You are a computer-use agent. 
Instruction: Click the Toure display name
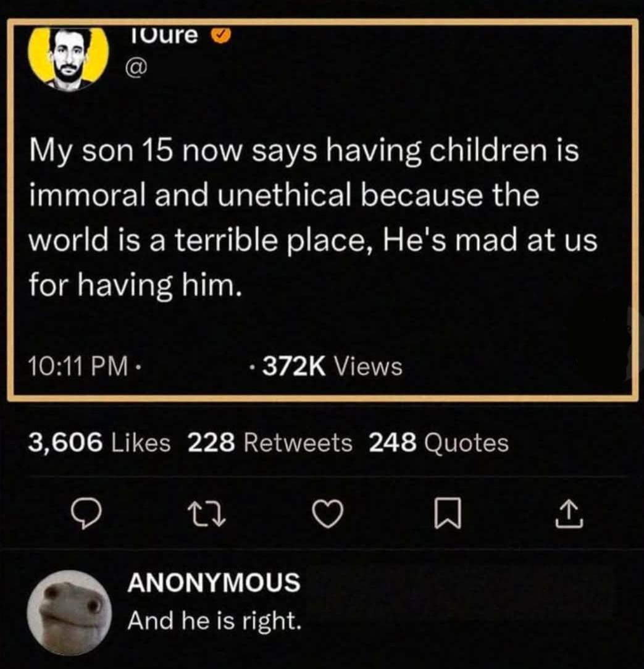pyautogui.click(x=167, y=36)
